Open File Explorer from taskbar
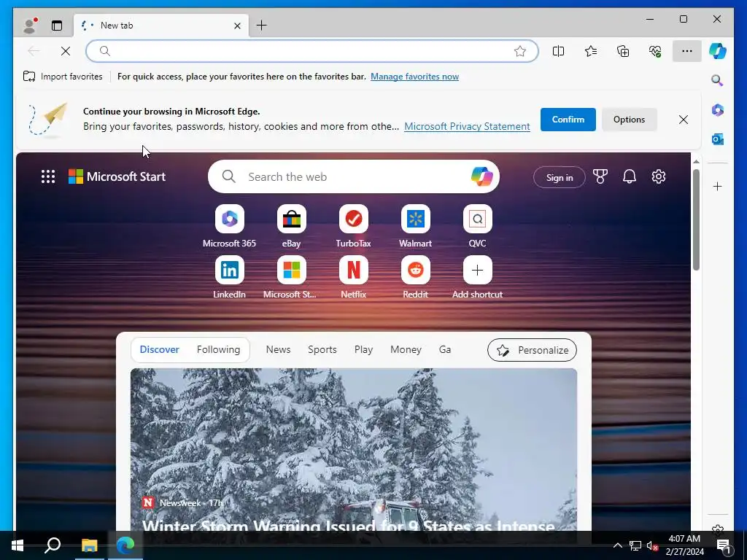 (x=89, y=545)
